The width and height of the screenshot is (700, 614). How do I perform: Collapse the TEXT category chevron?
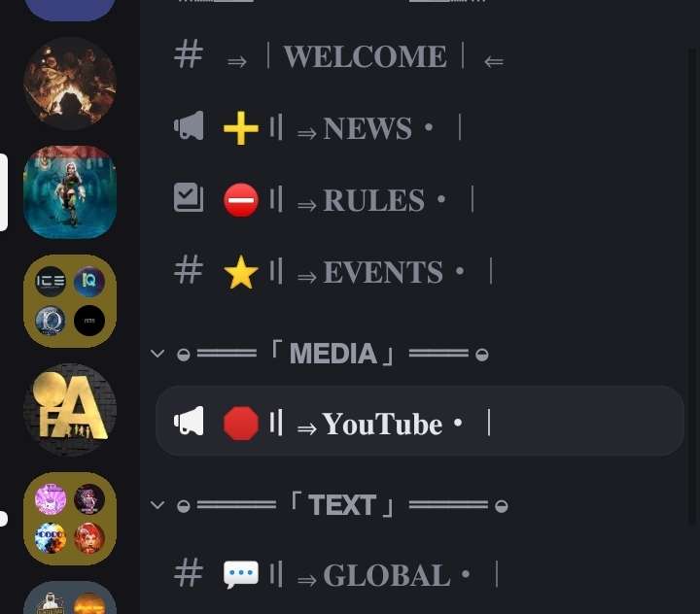157,505
